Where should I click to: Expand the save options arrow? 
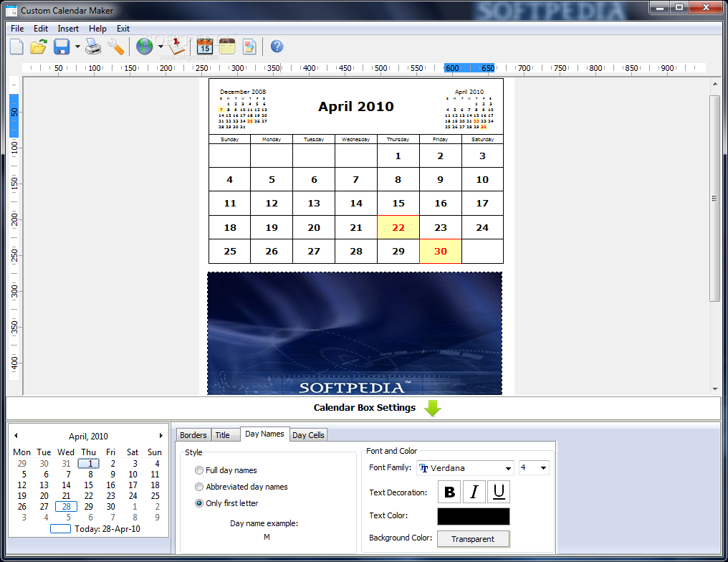[x=77, y=47]
